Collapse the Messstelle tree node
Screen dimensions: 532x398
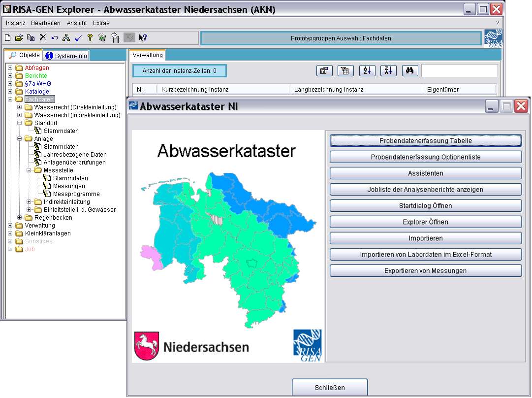(29, 170)
